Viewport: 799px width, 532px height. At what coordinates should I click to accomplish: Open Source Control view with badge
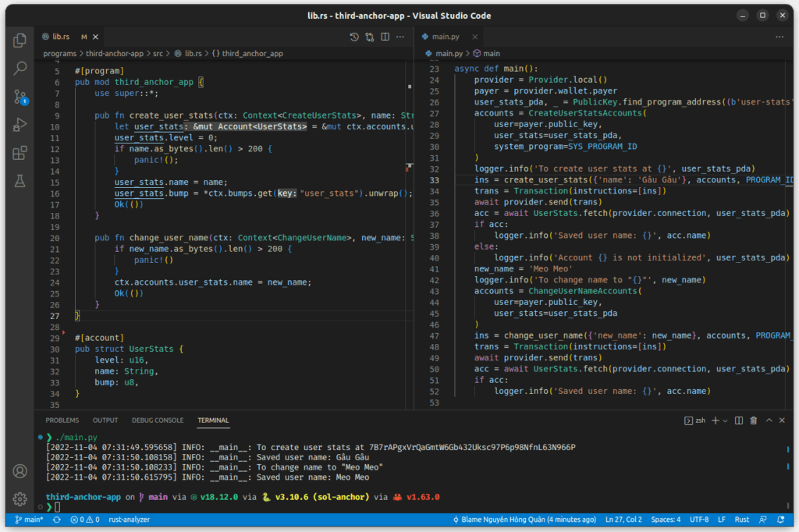tap(20, 97)
